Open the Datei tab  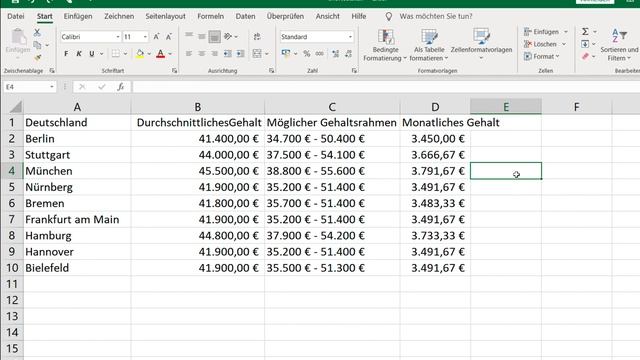pos(16,16)
